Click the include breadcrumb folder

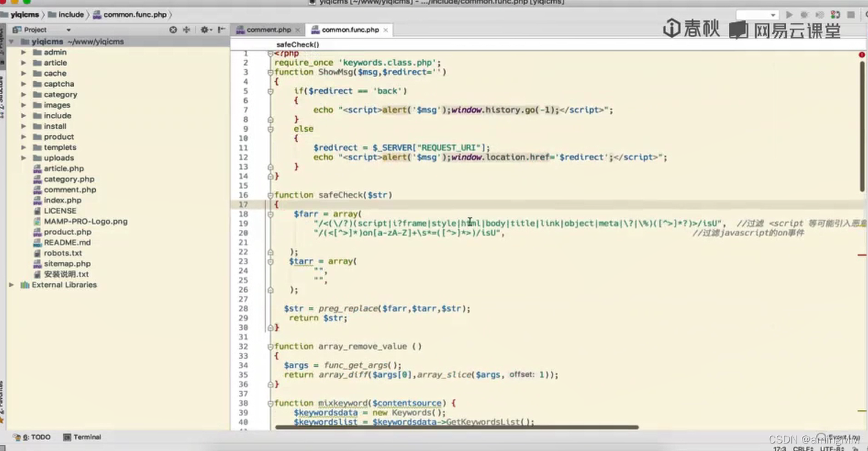(x=66, y=15)
